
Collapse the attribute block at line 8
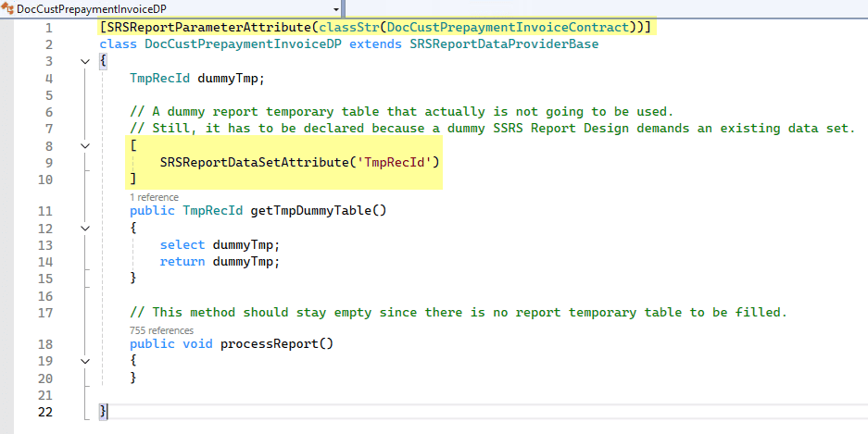coord(84,146)
